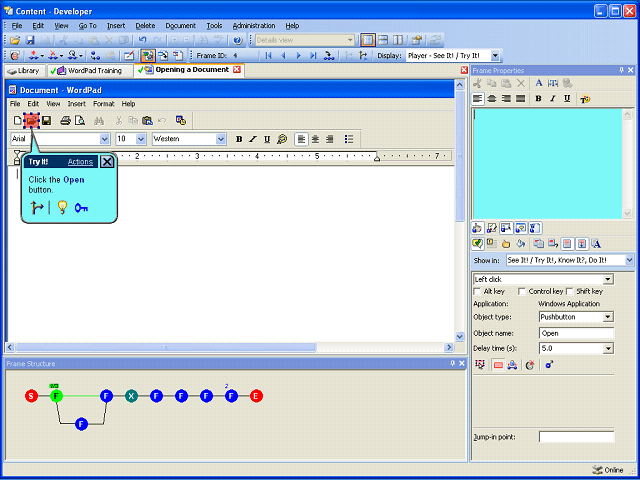Open the Western script dropdown in WordPad
The width and height of the screenshot is (640, 480).
point(221,139)
